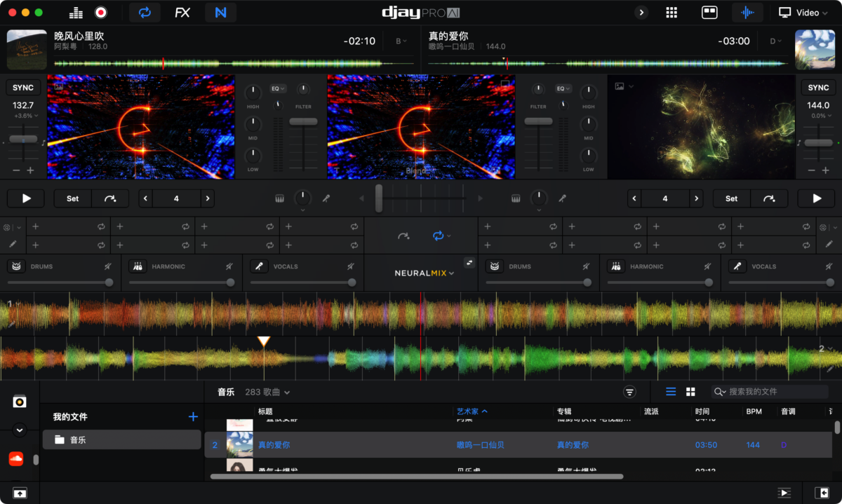Sort by 艺术家 column header

click(472, 411)
